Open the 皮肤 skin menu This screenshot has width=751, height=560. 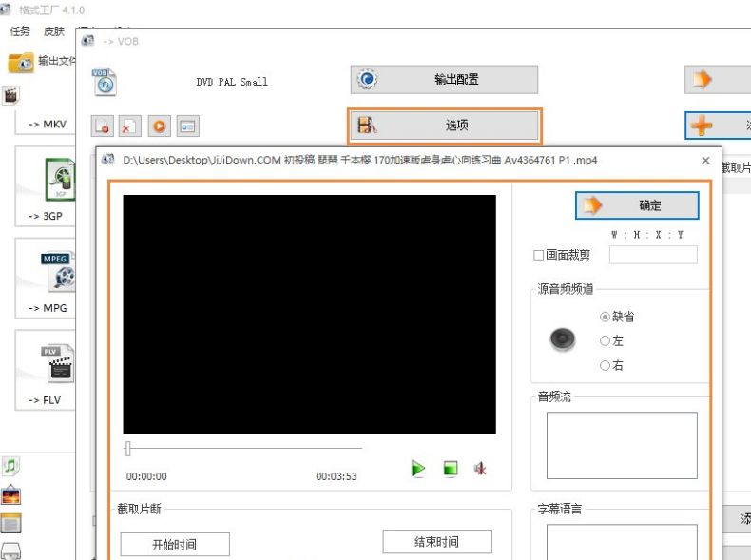tap(54, 31)
